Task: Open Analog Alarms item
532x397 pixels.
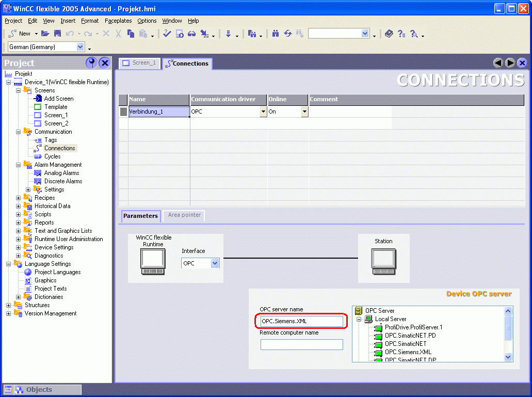Action: 61,173
